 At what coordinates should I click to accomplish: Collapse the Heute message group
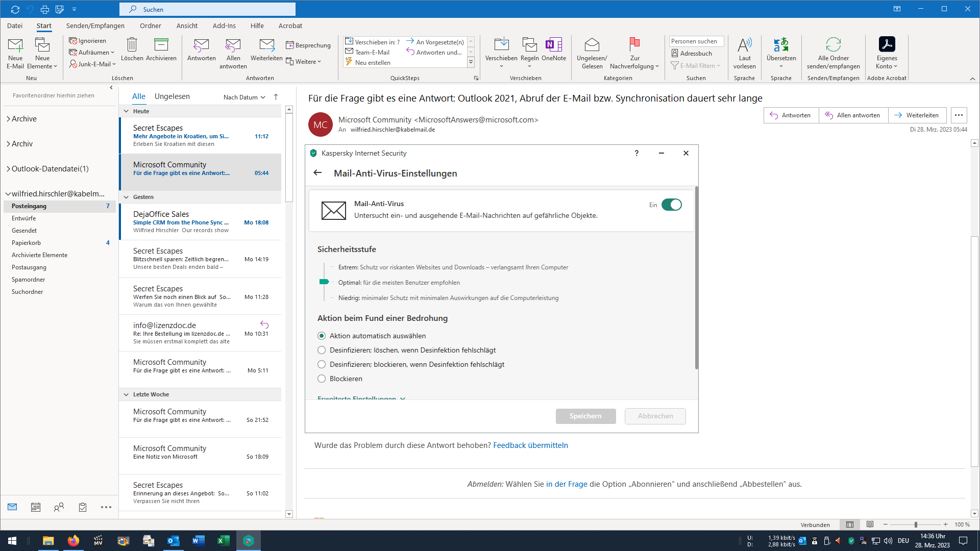(x=126, y=111)
